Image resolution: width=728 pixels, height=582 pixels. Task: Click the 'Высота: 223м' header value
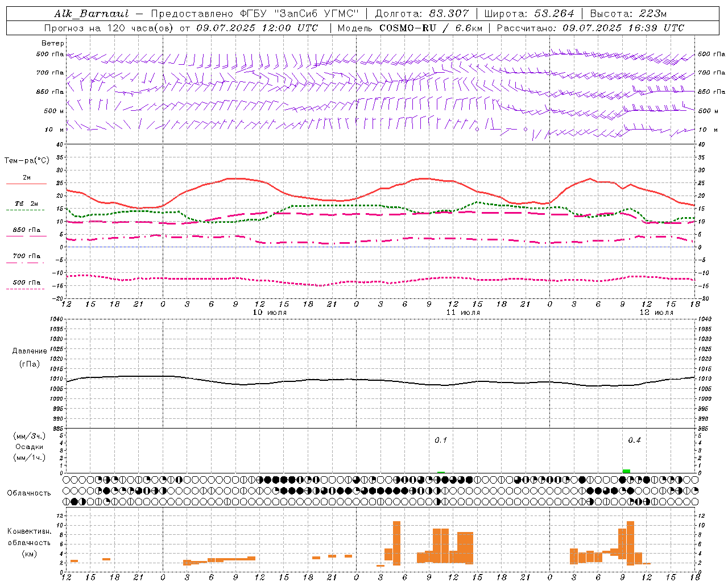628,14
